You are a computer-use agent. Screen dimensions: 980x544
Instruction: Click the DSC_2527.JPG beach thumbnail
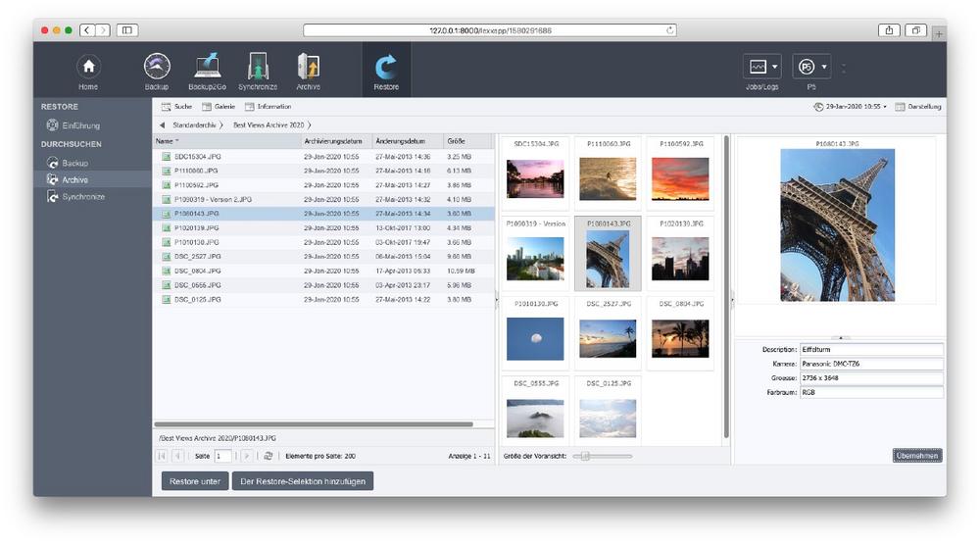click(608, 339)
